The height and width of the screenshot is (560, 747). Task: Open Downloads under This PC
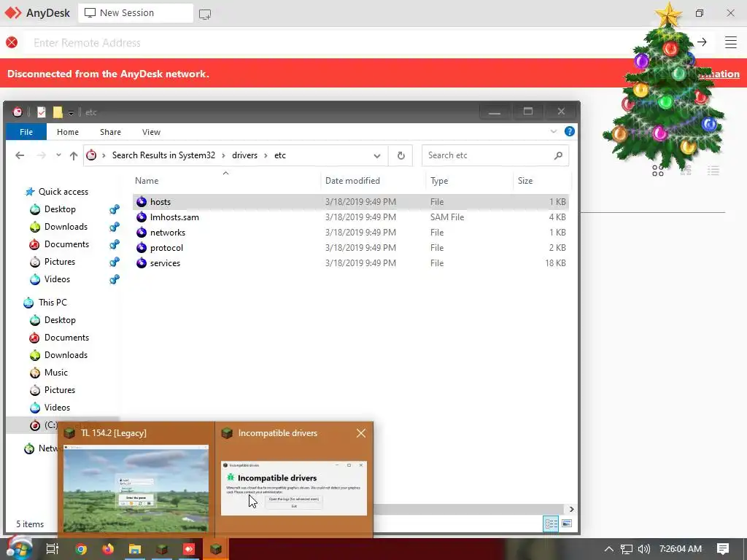click(x=66, y=355)
